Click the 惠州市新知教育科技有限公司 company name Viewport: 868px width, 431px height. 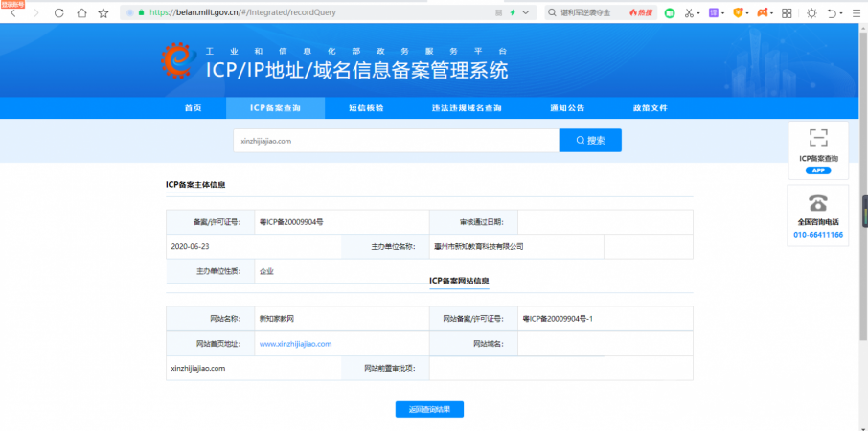(x=479, y=247)
